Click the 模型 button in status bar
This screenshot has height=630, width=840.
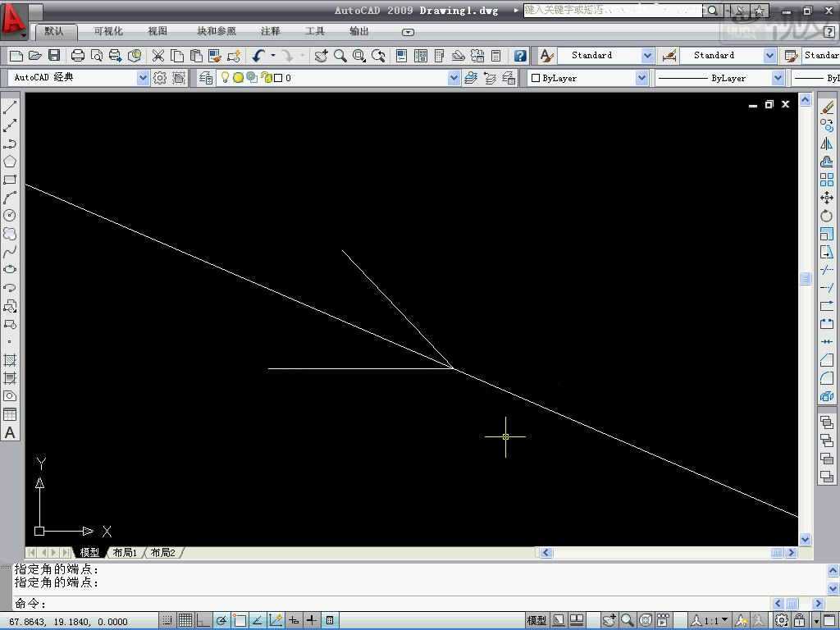coord(536,620)
